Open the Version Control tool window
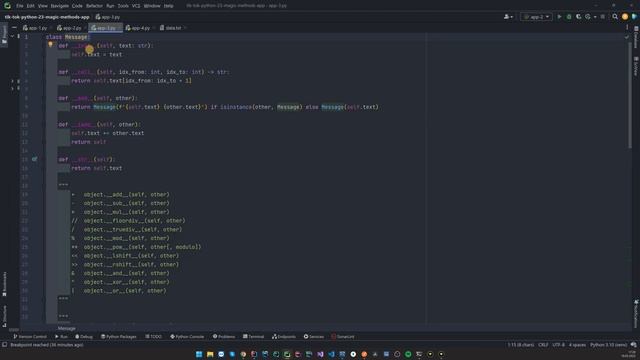Image resolution: width=640 pixels, height=360 pixels. [x=30, y=337]
